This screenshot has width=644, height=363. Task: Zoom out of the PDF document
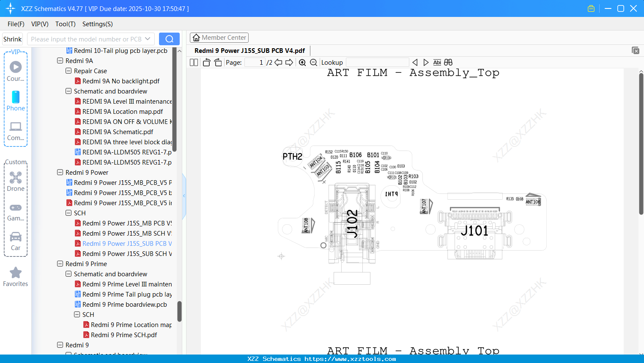point(313,62)
